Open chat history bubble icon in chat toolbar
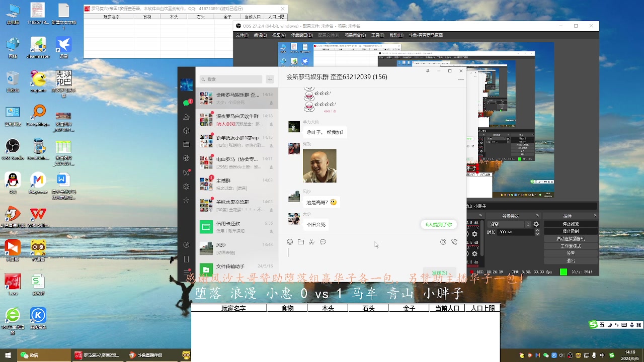The width and height of the screenshot is (644, 362). coord(323,242)
